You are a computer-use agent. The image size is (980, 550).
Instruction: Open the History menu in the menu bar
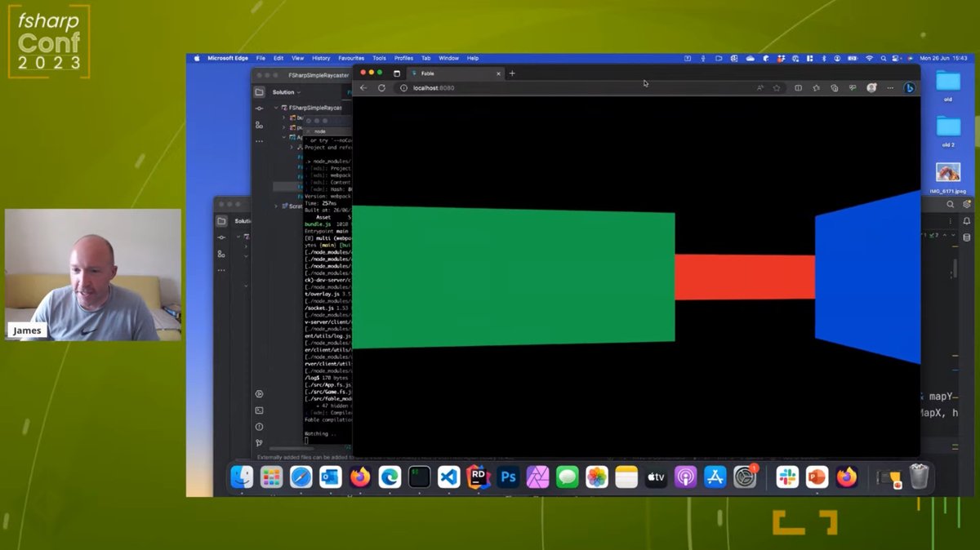[320, 58]
